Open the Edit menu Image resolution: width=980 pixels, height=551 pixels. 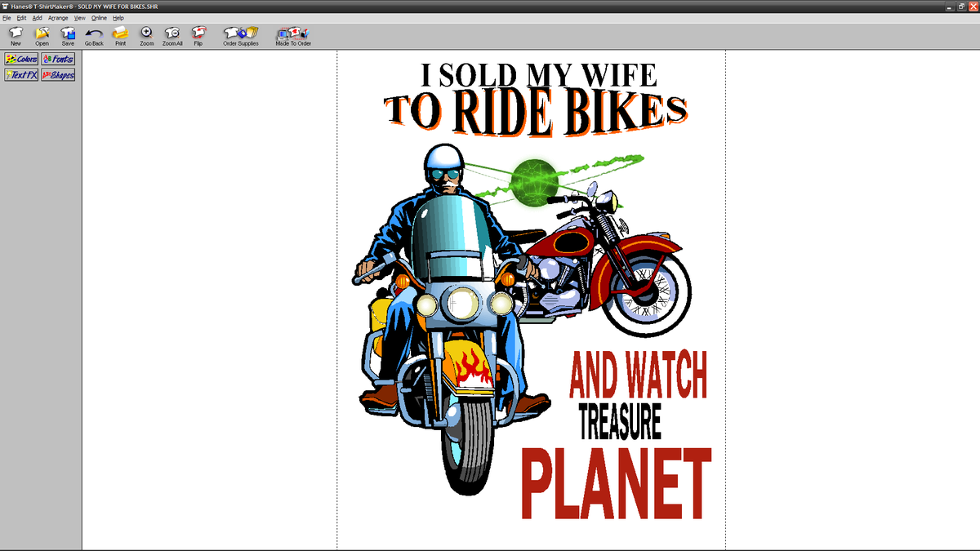(21, 18)
